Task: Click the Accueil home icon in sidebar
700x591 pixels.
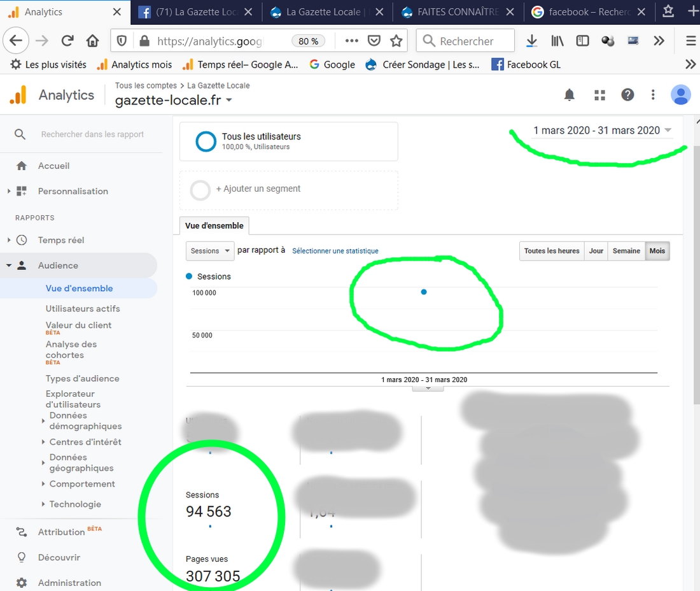Action: click(x=22, y=166)
